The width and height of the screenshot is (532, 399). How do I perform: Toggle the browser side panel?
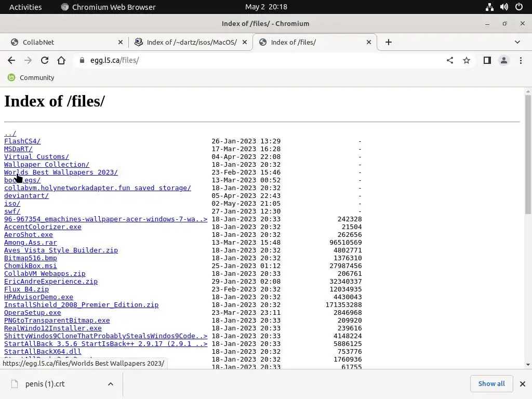tap(487, 60)
